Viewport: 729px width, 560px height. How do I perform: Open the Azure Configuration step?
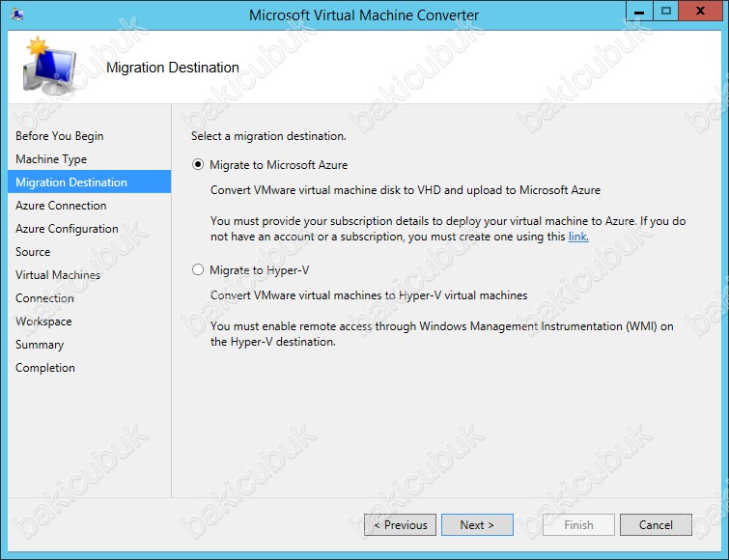(67, 229)
